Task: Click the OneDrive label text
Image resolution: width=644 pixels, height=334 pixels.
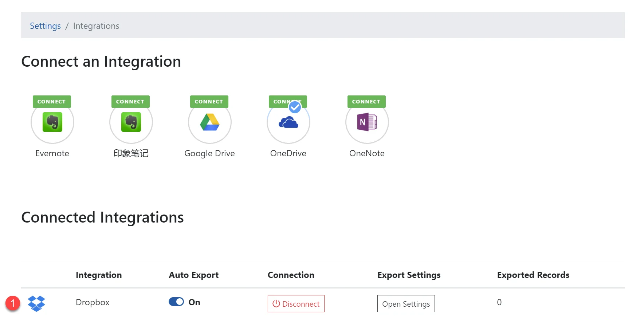Action: click(288, 153)
